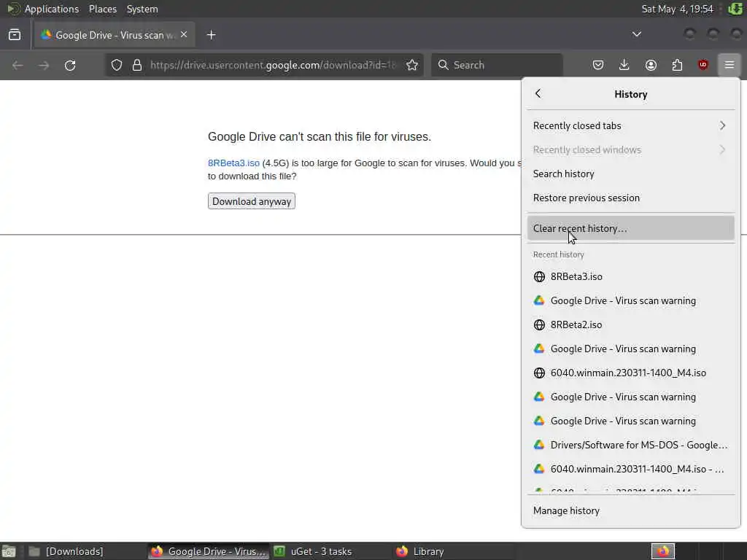
Task: Open 8RBeta3.iso history entry
Action: tap(630, 276)
